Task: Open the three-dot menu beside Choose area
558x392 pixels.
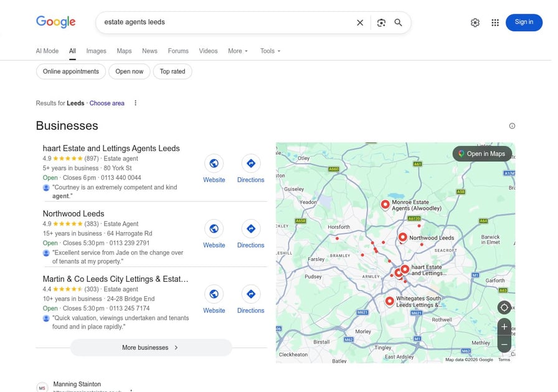Action: (135, 103)
